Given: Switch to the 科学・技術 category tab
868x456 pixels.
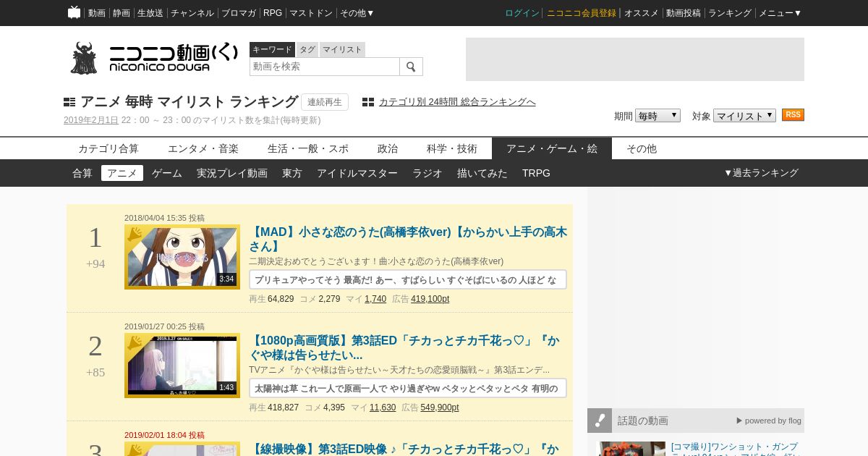Looking at the screenshot, I should pyautogui.click(x=452, y=148).
